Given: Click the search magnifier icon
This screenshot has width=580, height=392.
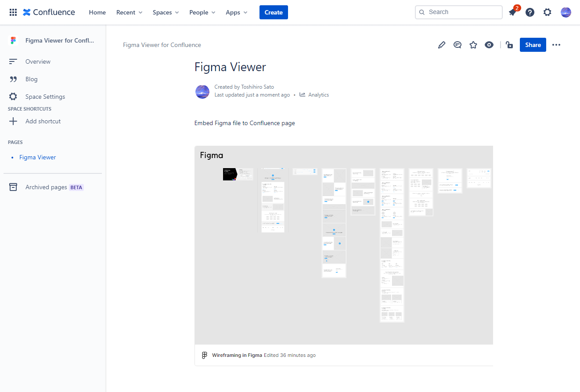Looking at the screenshot, I should tap(422, 12).
